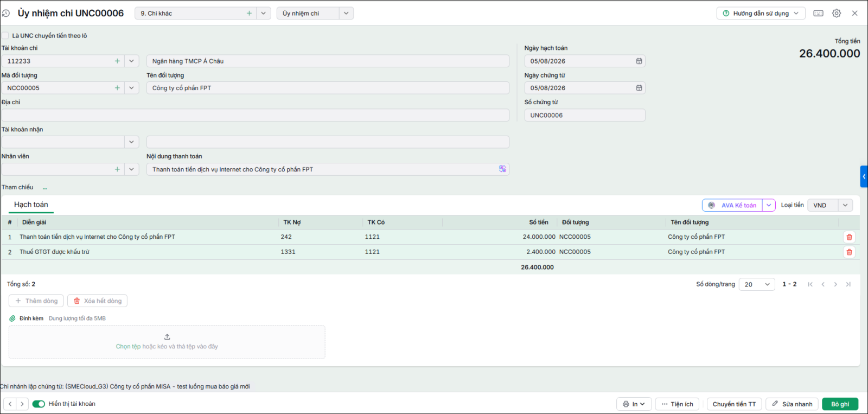Open the AVA Kế toán dropdown arrow
Viewport: 868px width, 414px height.
click(769, 205)
